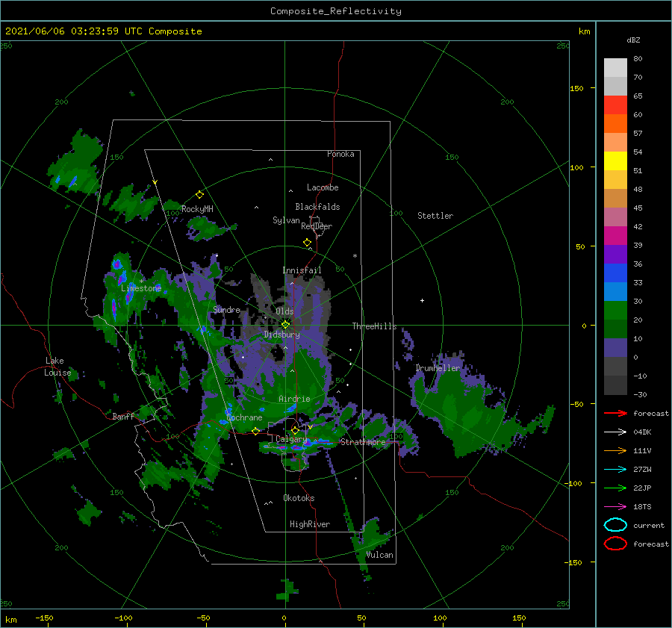The image size is (672, 628).
Task: Select the light gray 70-80 dBZ swatch
Action: point(615,67)
